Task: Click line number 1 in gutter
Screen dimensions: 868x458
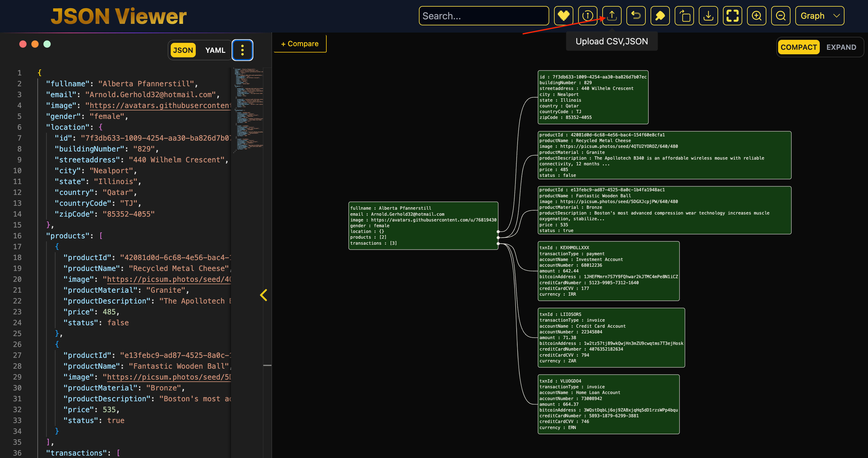Action: pyautogui.click(x=19, y=73)
